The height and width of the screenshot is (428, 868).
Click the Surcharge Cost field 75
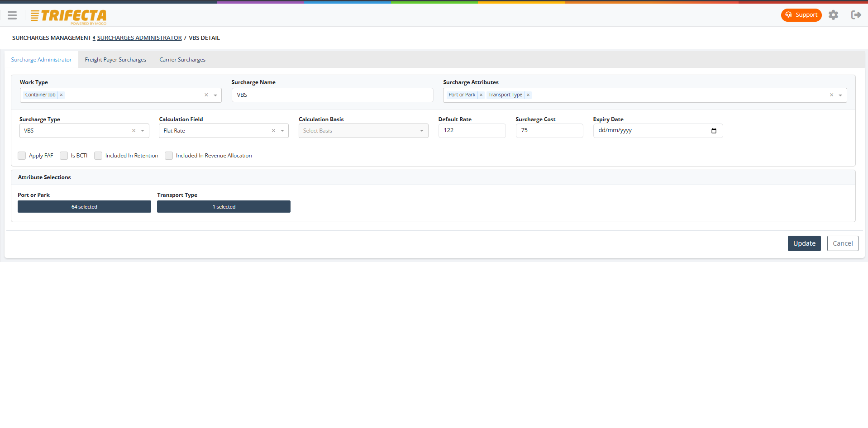[x=549, y=130]
